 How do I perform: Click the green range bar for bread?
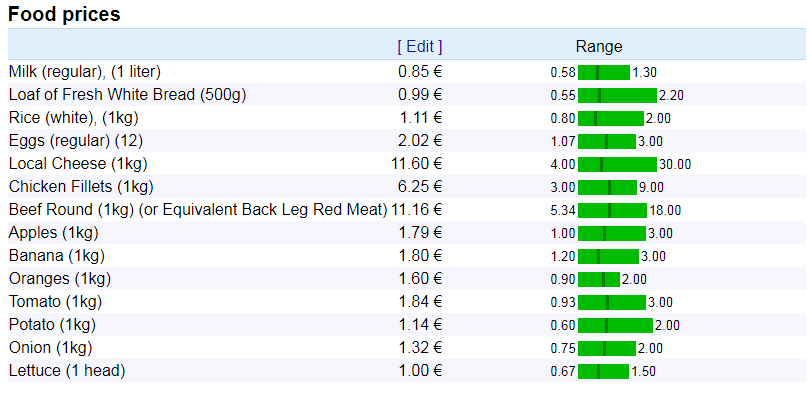(618, 96)
